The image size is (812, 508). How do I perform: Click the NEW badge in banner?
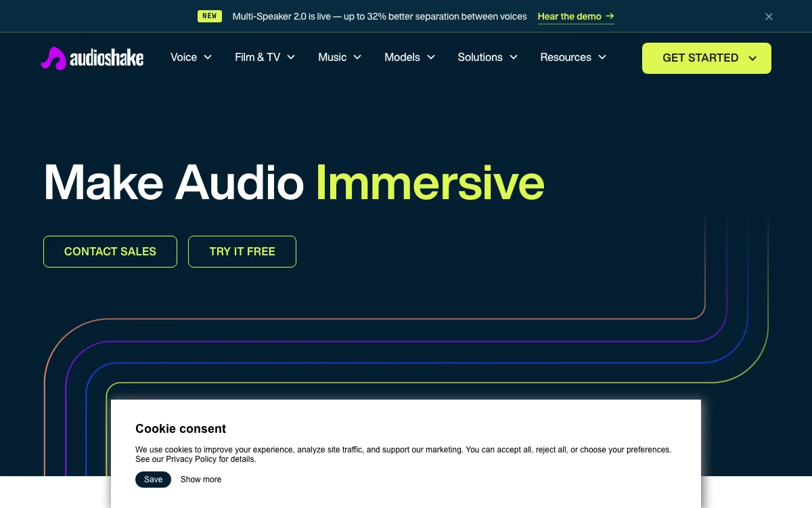coord(210,16)
